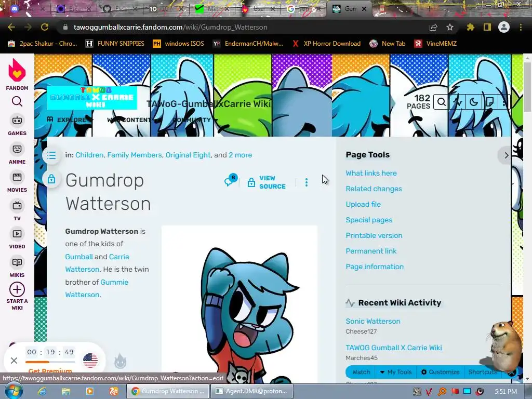Screen dimensions: 532x399
Task: Open Games section in Fandom sidebar
Action: [x=17, y=126]
